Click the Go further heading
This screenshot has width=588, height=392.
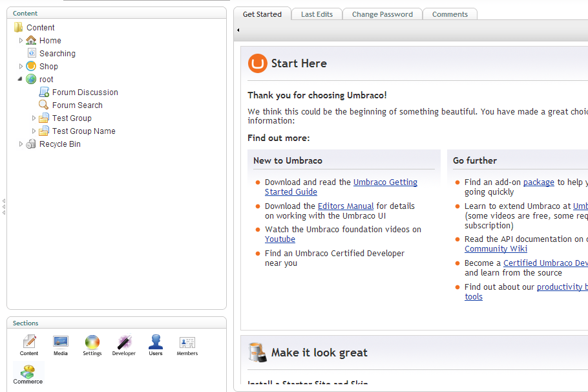(475, 160)
